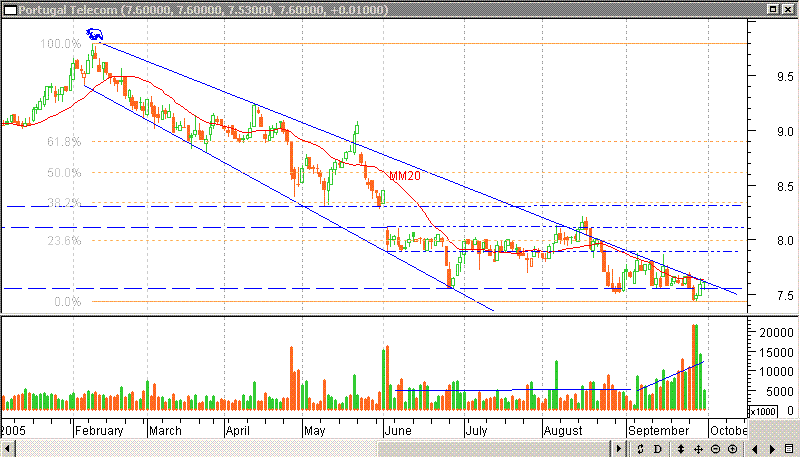The width and height of the screenshot is (800, 457).
Task: Click the 9.0 price axis value
Action: click(x=784, y=131)
